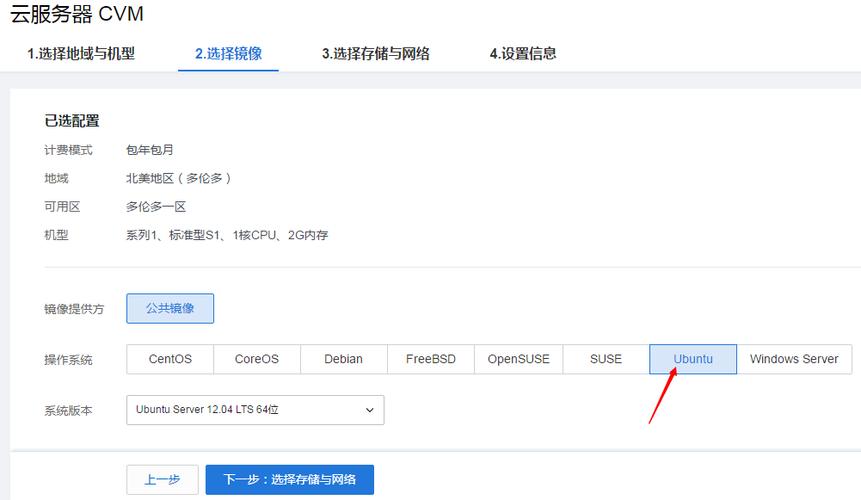Choose SUSE operating system
Viewport: 861px width, 500px height.
point(606,359)
